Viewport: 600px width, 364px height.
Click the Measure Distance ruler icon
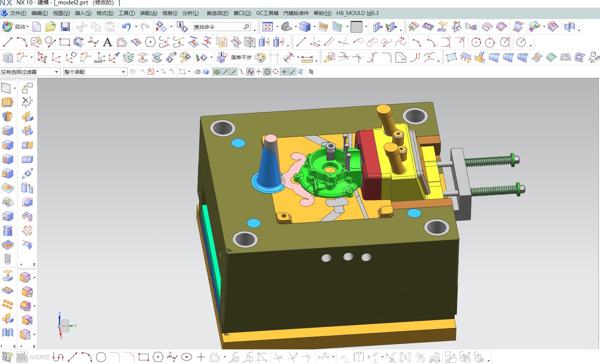click(306, 58)
